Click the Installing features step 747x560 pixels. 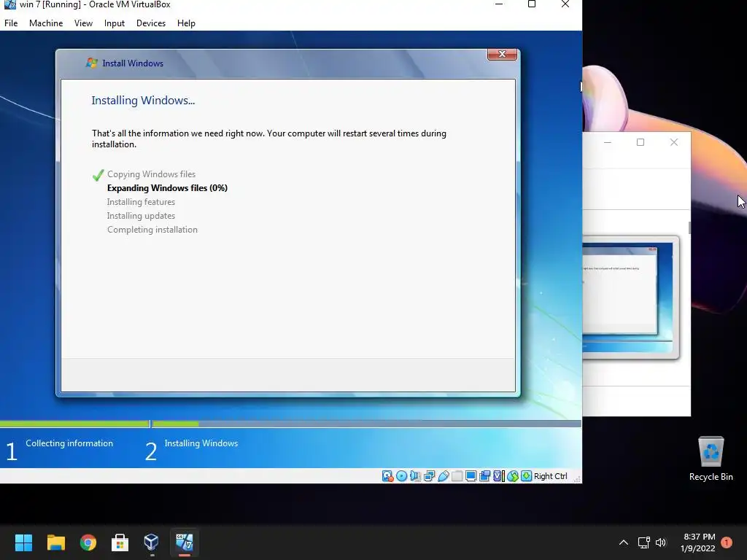coord(141,202)
